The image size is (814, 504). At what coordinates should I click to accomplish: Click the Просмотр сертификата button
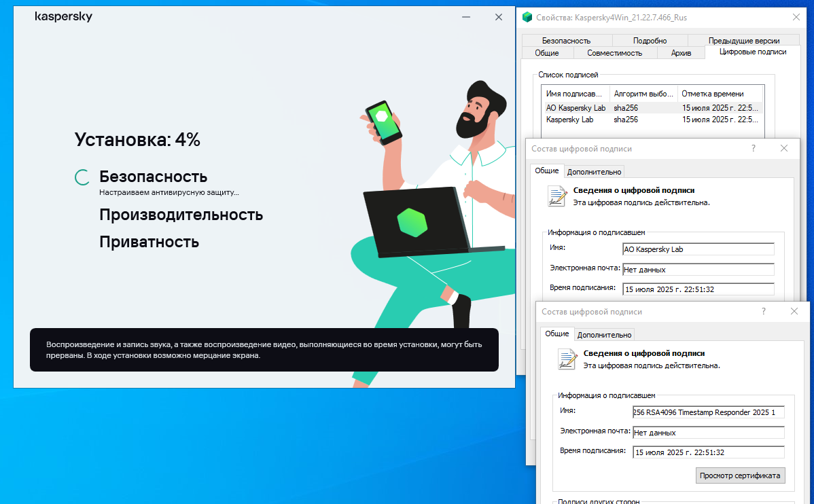point(740,475)
